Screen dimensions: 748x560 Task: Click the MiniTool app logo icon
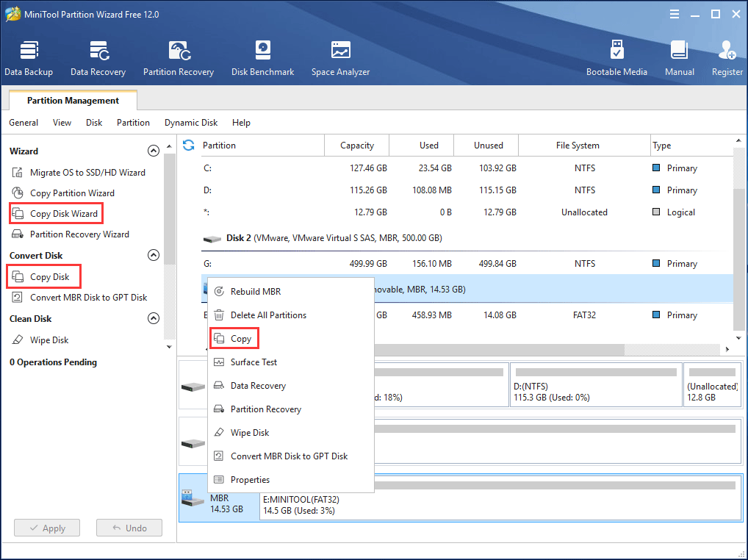pyautogui.click(x=13, y=14)
